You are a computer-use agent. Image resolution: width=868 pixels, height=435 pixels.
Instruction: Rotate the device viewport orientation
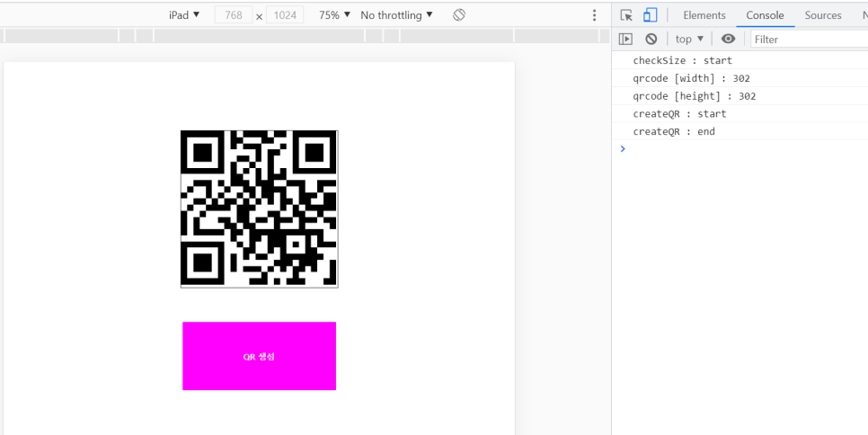[x=459, y=15]
